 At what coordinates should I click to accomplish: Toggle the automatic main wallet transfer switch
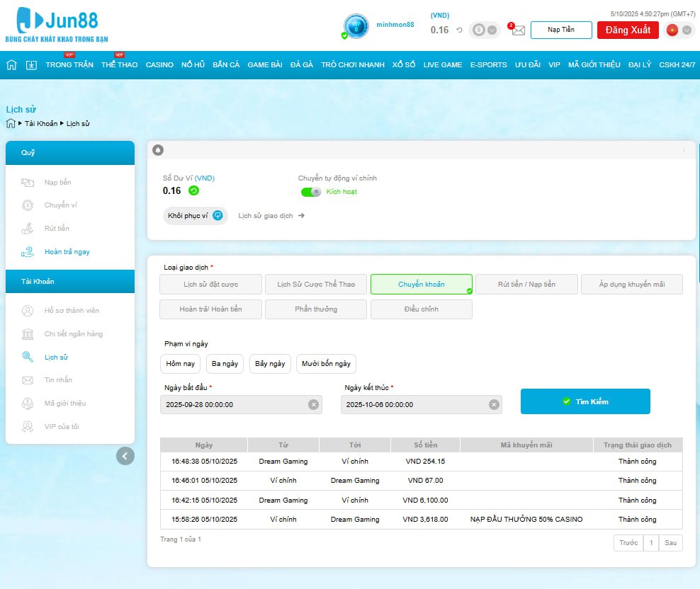[x=311, y=192]
